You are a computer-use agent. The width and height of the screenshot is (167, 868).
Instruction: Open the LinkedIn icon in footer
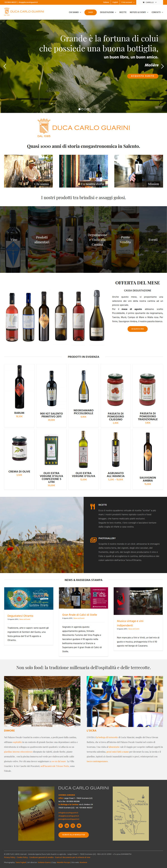(67, 825)
